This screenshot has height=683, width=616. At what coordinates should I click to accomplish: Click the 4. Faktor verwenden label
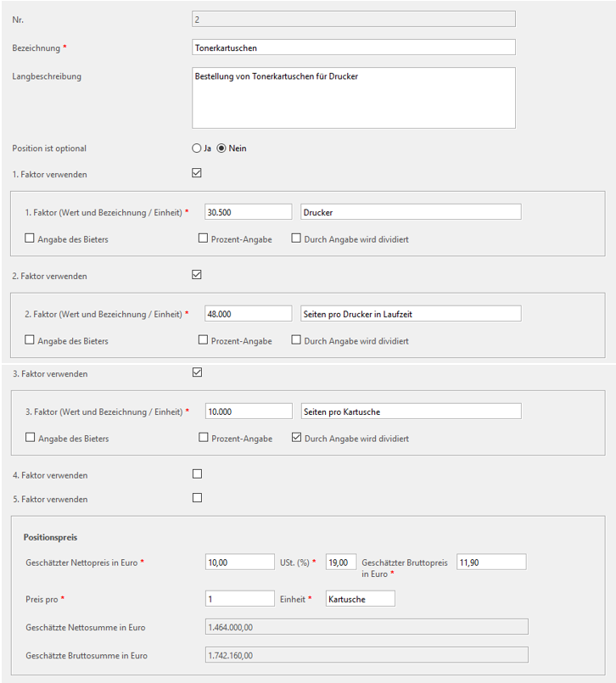coord(50,475)
